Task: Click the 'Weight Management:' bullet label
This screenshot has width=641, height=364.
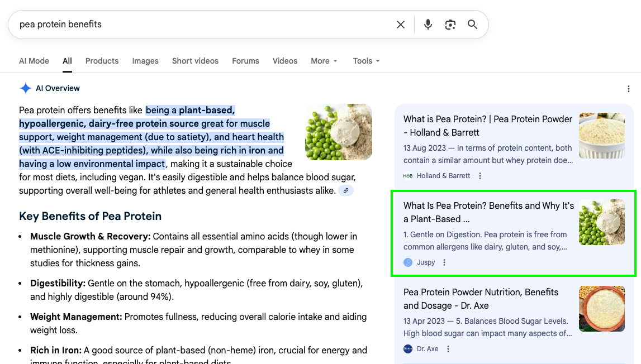Action: 76,317
